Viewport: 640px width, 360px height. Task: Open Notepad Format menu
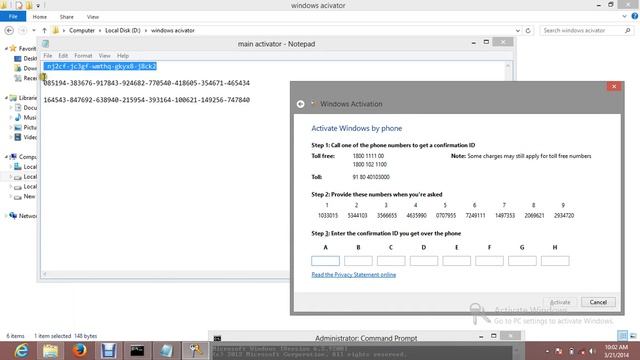[83, 56]
